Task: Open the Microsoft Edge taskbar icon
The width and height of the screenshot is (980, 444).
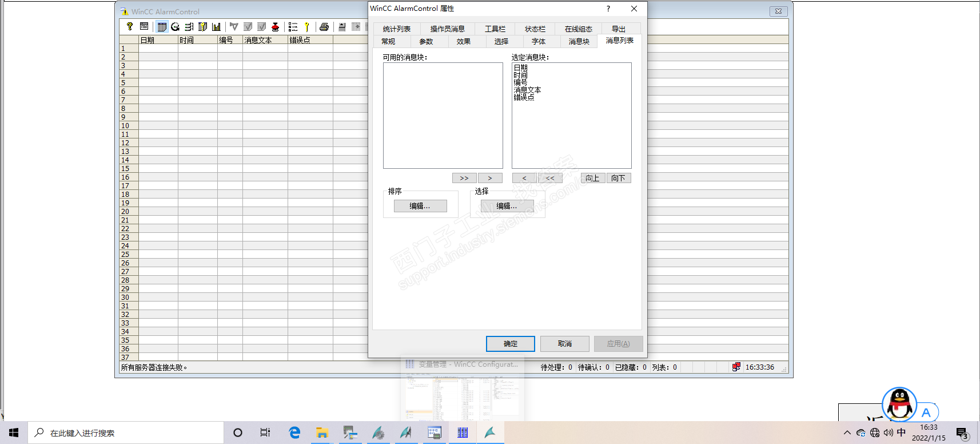Action: pyautogui.click(x=294, y=433)
